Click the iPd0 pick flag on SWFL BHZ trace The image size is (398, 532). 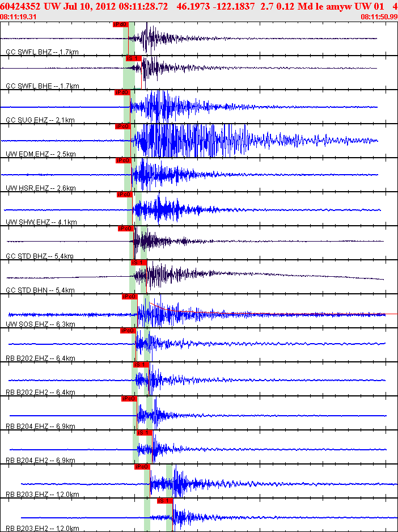coord(121,24)
